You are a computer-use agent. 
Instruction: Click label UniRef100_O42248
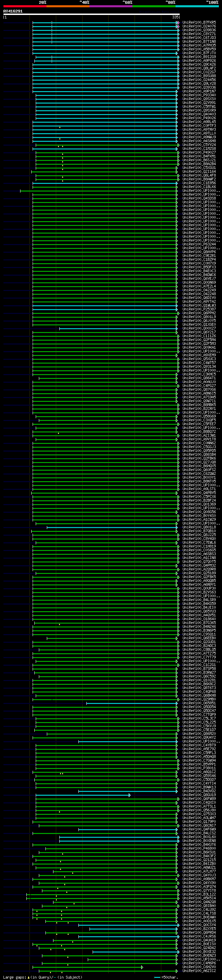pos(199,294)
